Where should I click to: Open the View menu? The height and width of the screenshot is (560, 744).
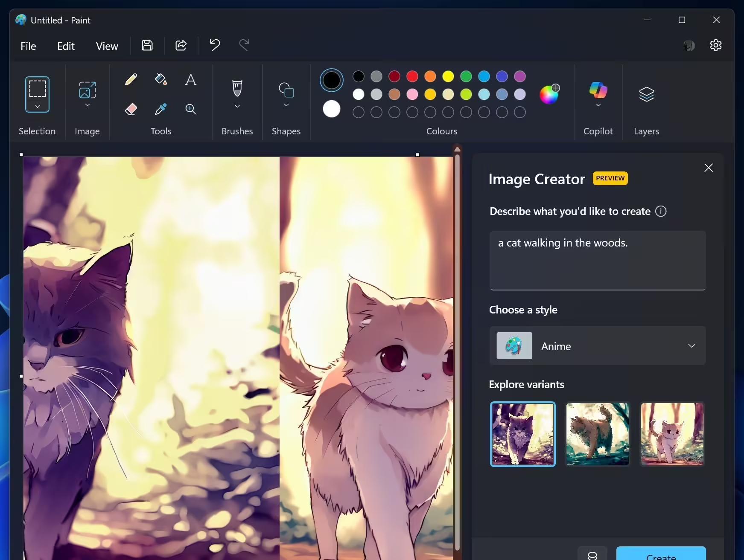(x=107, y=46)
